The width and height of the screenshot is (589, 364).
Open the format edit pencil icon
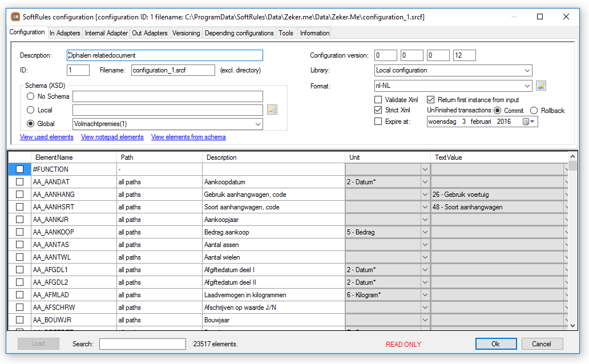541,86
